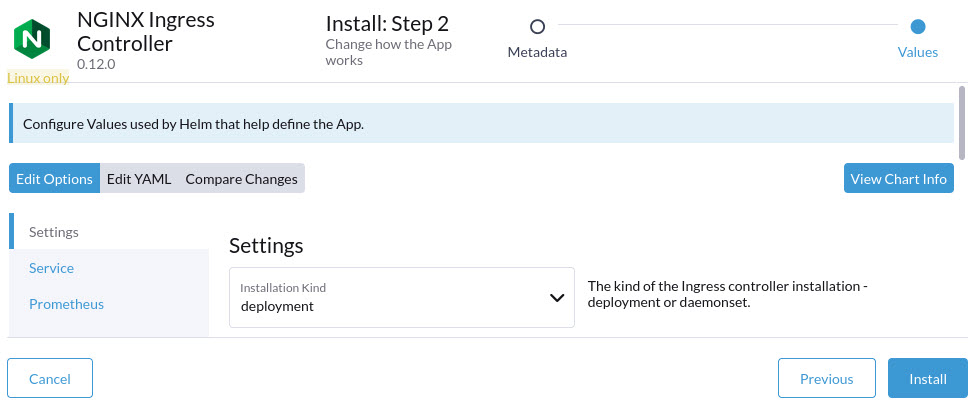Click the 'Change how the App works' subtitle
Viewport: 976px width, 404px height.
388,52
